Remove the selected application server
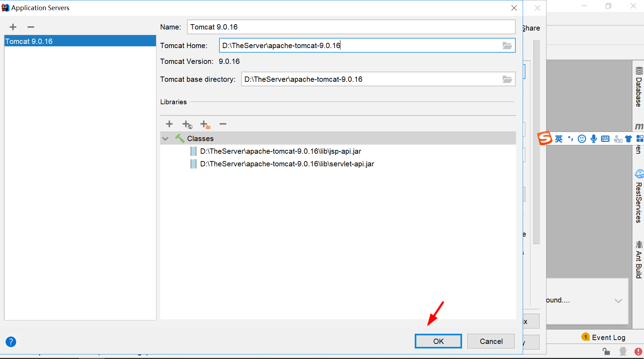 point(31,27)
